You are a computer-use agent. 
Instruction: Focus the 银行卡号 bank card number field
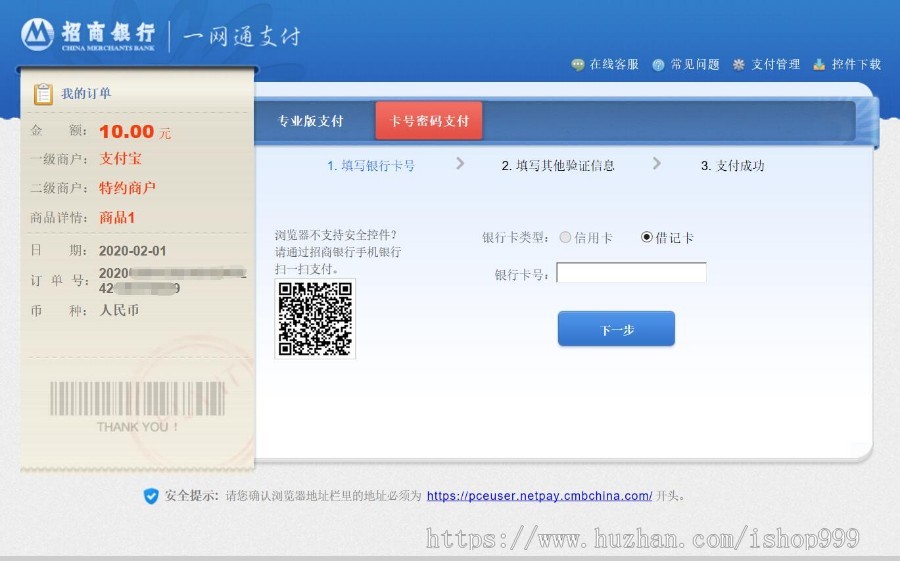(631, 272)
